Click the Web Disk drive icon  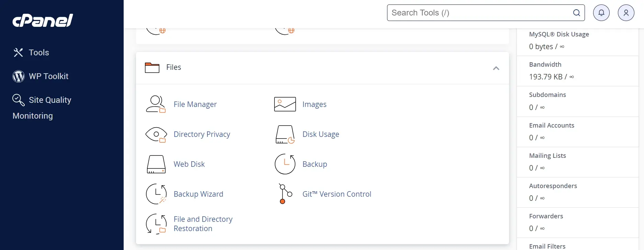[156, 164]
